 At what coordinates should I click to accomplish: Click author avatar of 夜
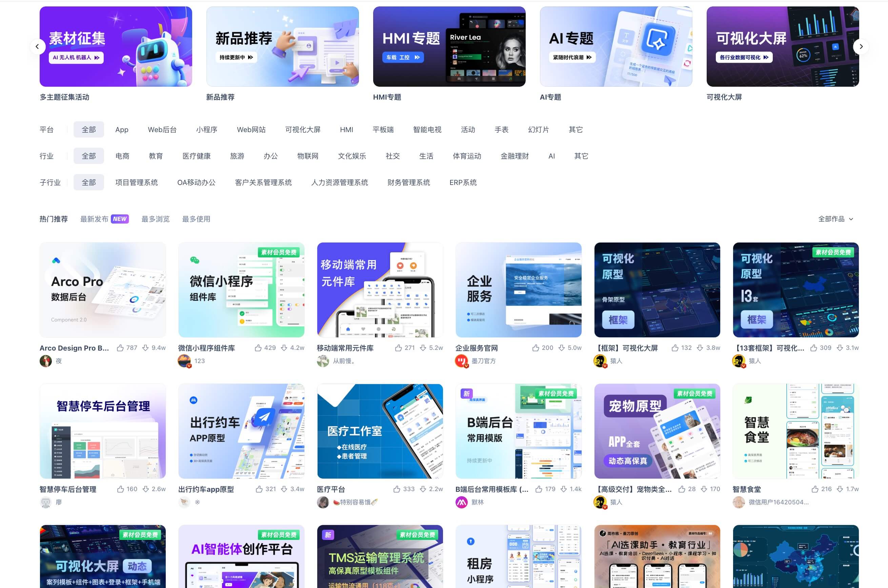click(x=46, y=361)
